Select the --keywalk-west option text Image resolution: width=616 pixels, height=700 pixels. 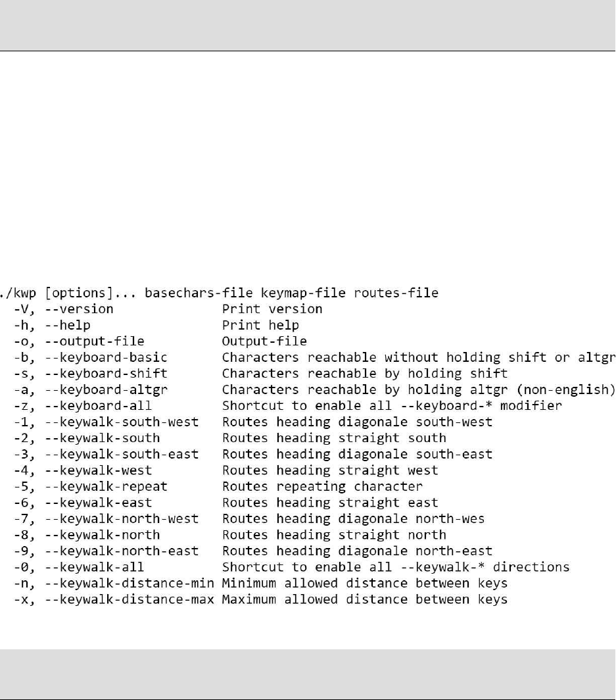pos(99,470)
